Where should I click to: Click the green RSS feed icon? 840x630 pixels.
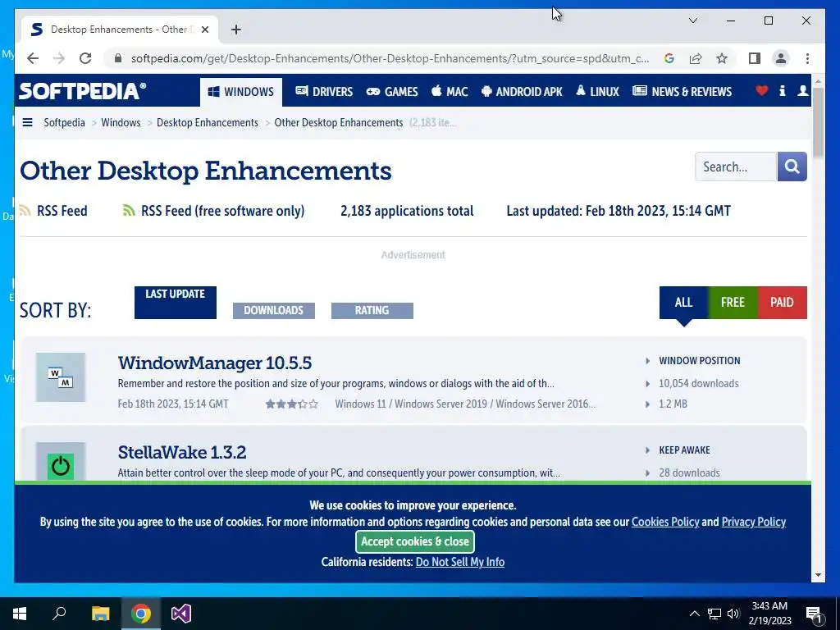click(x=129, y=211)
